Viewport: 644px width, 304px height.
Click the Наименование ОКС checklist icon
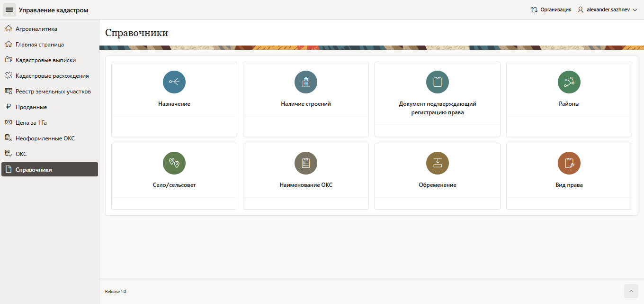click(305, 163)
